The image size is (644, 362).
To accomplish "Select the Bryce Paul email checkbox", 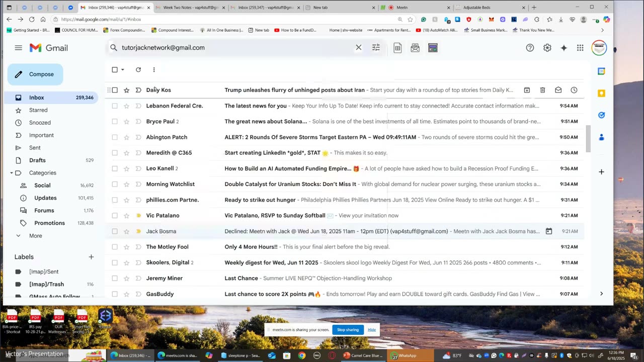I will tap(115, 122).
